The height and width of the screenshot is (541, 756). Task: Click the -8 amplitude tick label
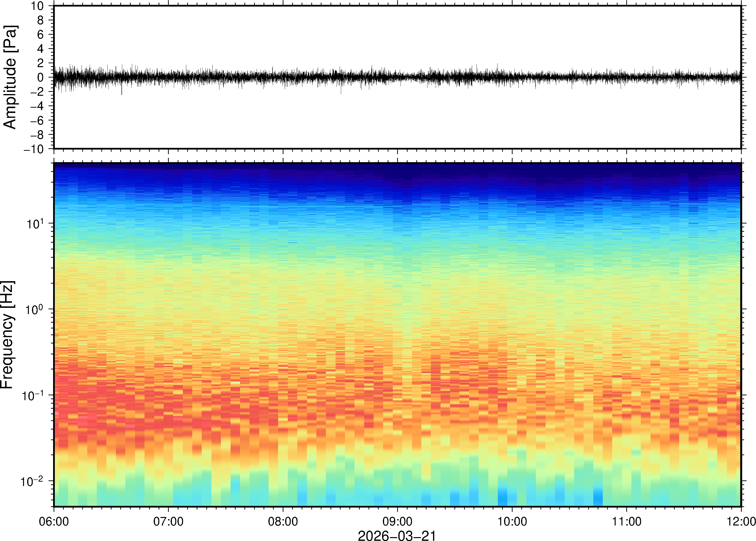point(37,135)
